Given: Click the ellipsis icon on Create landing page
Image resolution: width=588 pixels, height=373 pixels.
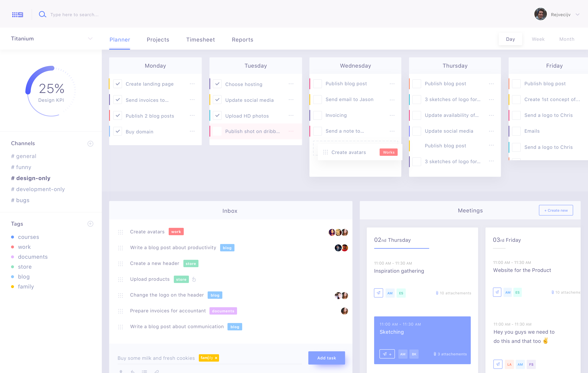Looking at the screenshot, I should (x=192, y=84).
